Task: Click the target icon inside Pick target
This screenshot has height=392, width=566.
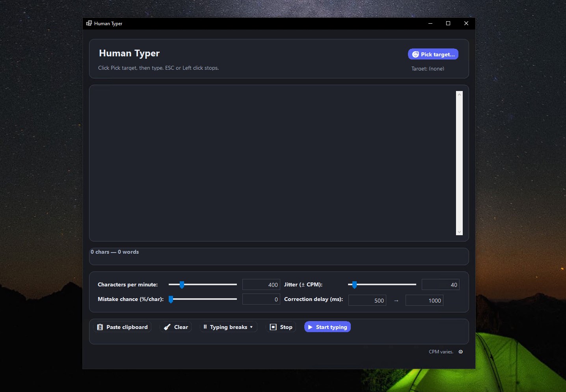Action: tap(416, 54)
